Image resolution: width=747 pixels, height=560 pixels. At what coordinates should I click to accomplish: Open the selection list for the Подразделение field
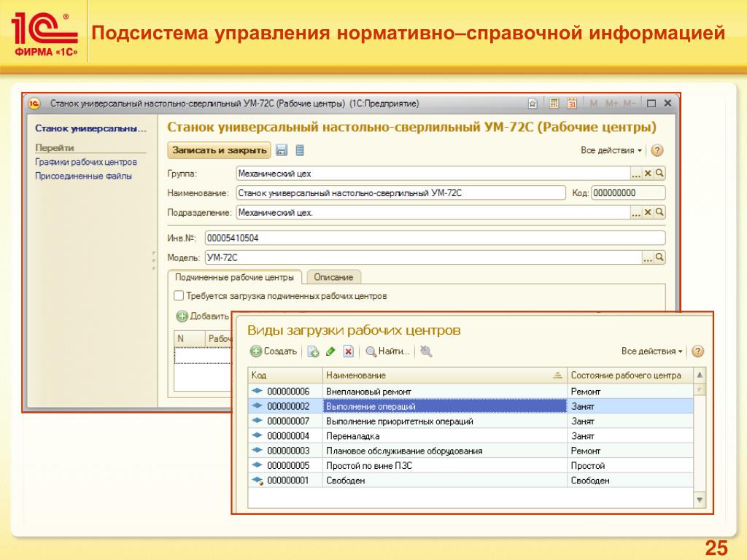(636, 212)
